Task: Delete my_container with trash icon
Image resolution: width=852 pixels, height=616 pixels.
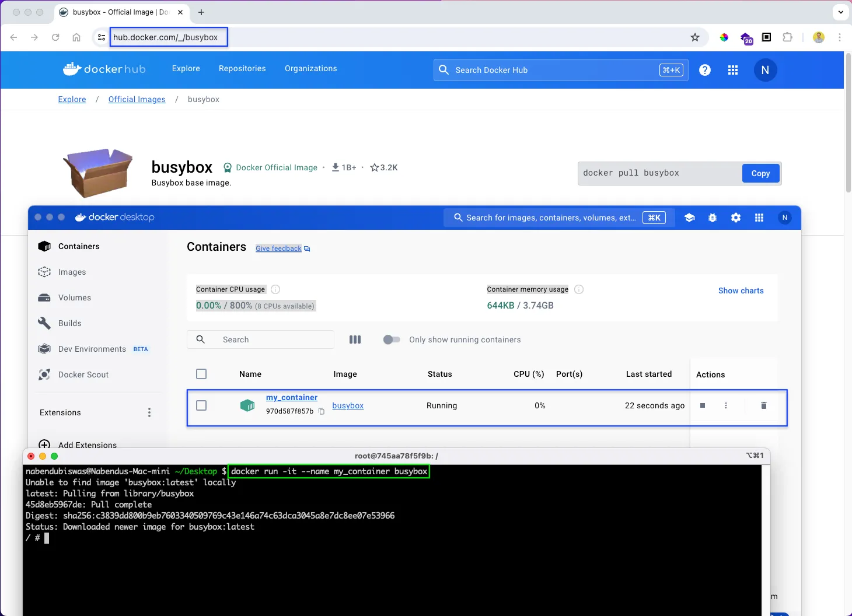Action: [764, 405]
